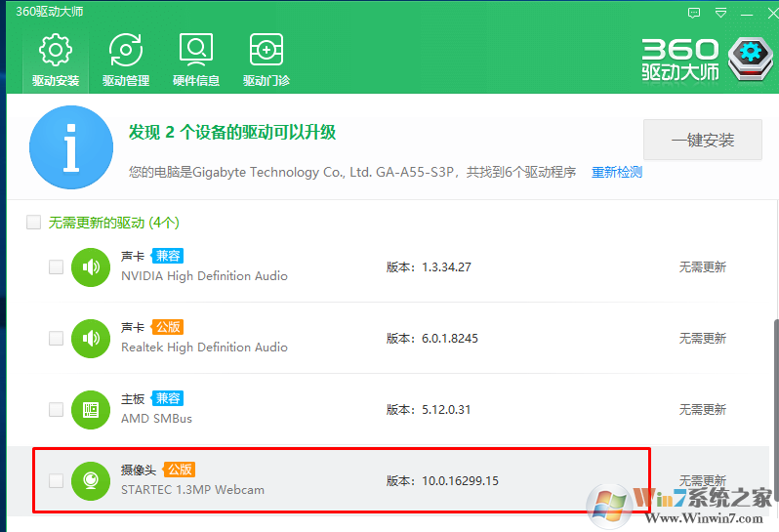Switch to the 驱动管理 tab
This screenshot has width=779, height=532.
[126, 61]
